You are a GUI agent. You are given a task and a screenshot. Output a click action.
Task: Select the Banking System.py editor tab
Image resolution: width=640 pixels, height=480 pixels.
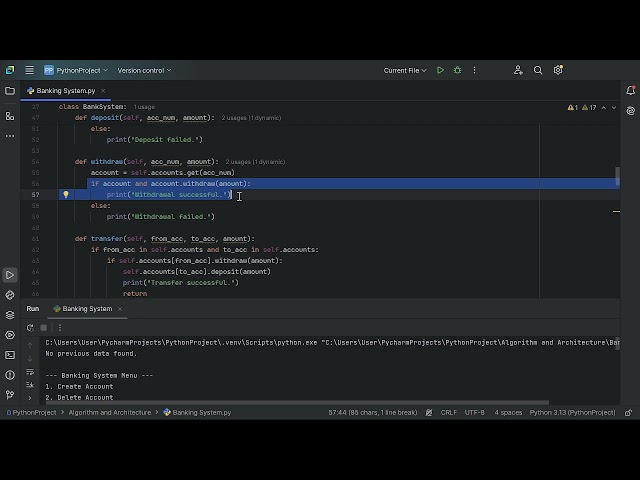click(65, 91)
